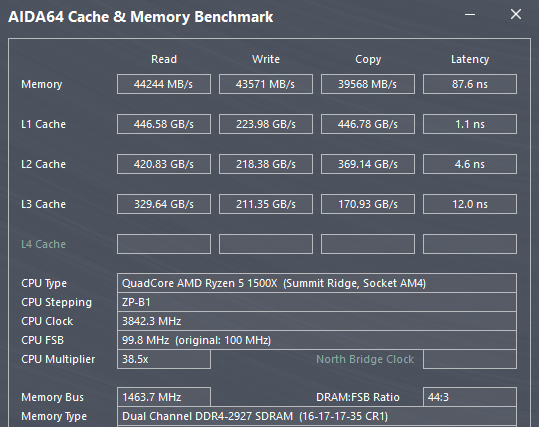
Task: Click the L2 Cache row label
Action: 43,164
